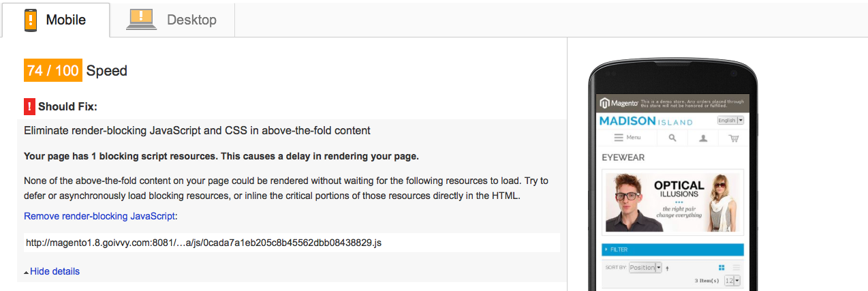The width and height of the screenshot is (868, 291).
Task: Switch to the Mobile tab
Action: pos(56,20)
